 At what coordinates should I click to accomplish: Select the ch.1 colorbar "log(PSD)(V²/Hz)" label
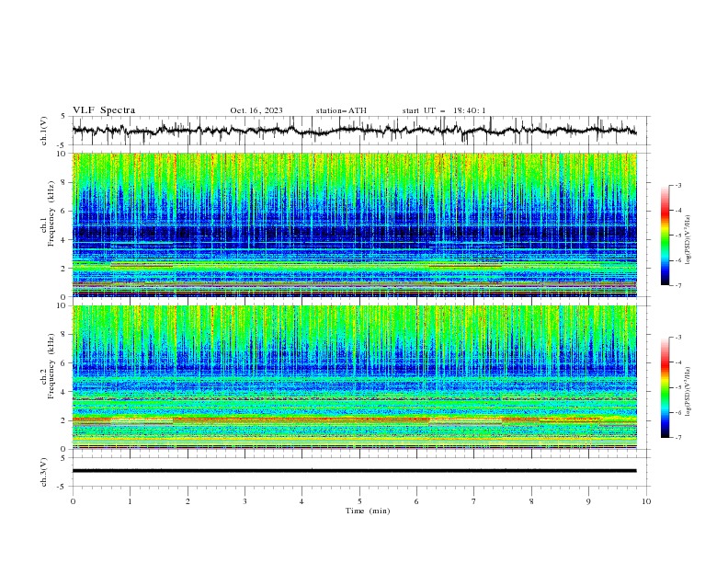pyautogui.click(x=688, y=239)
